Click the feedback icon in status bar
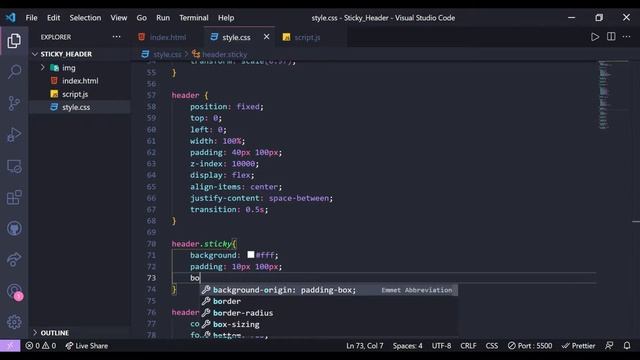 (609, 346)
